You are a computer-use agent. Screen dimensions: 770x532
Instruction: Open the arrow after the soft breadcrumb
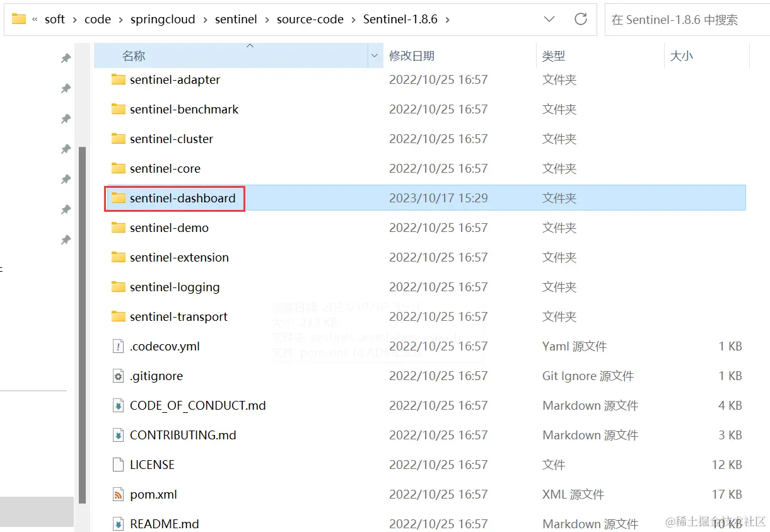point(75,20)
